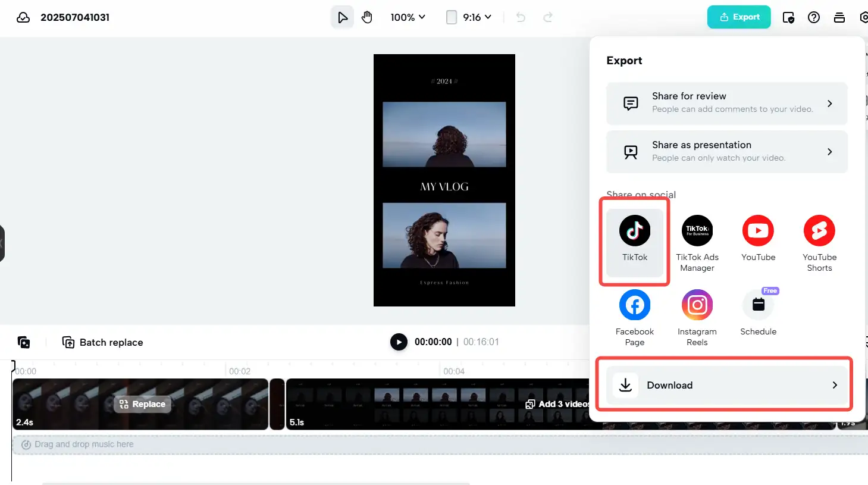
Task: Click Add 3 videos on the second clip
Action: click(x=557, y=404)
